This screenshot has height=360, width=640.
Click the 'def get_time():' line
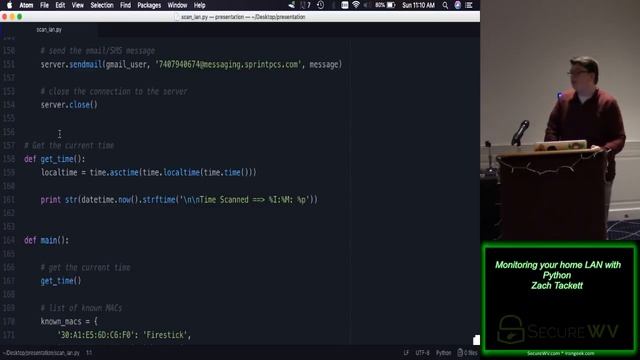tap(55, 159)
